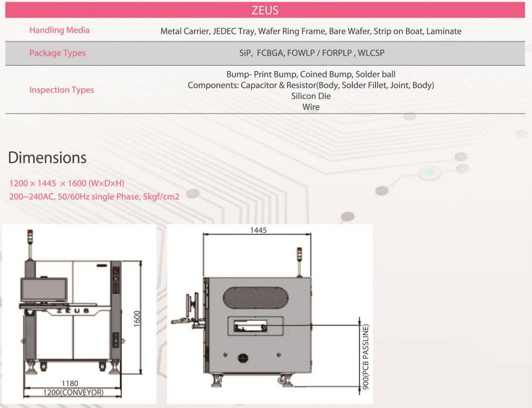
Task: Select the Package Types row label
Action: 57,53
